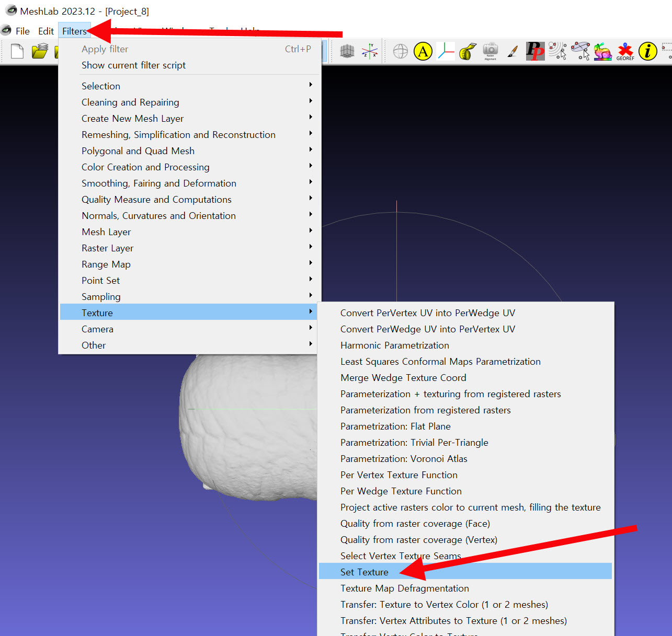672x636 pixels.
Task: Open the Camera submenu
Action: point(189,329)
